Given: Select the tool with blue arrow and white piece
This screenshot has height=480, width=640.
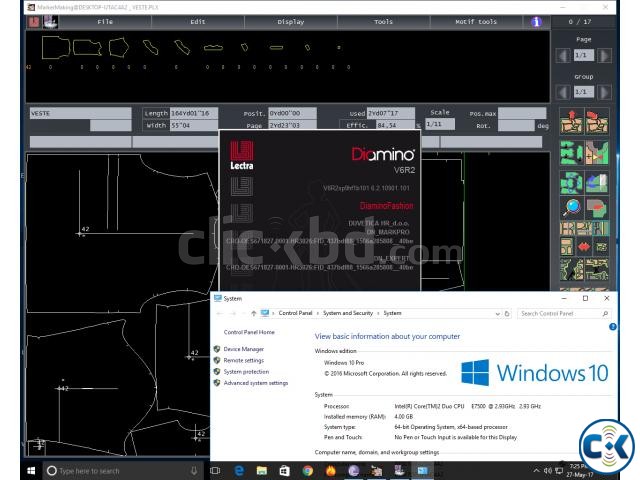Looking at the screenshot, I should (597, 182).
